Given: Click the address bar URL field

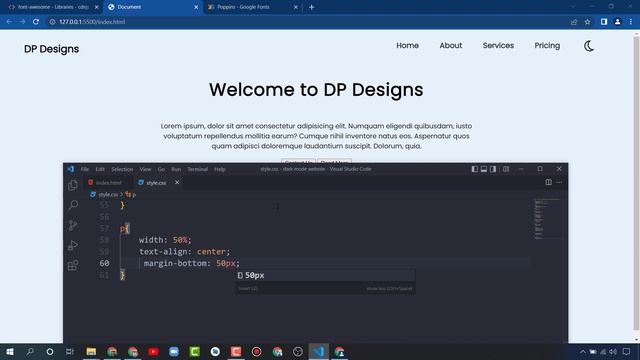Looking at the screenshot, I should pos(92,22).
